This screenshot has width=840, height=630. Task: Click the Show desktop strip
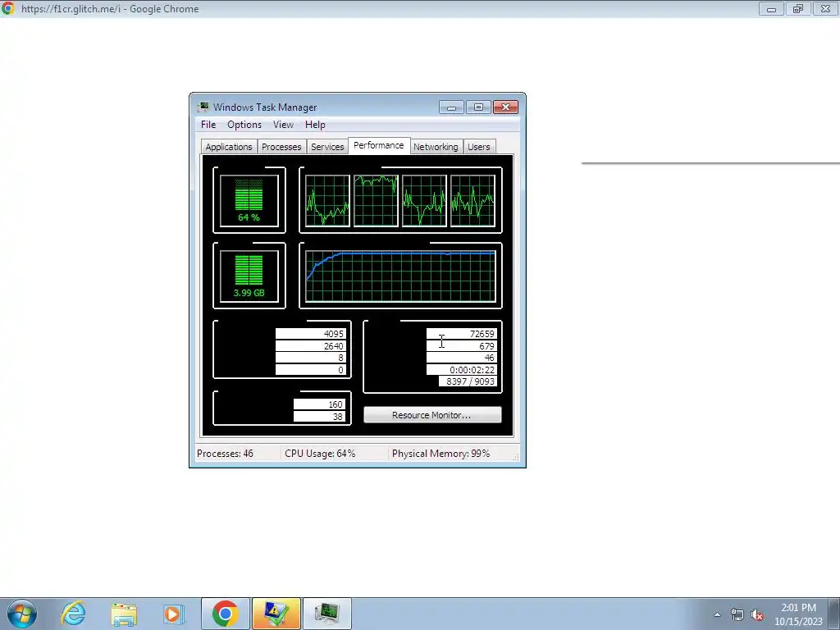(835, 614)
